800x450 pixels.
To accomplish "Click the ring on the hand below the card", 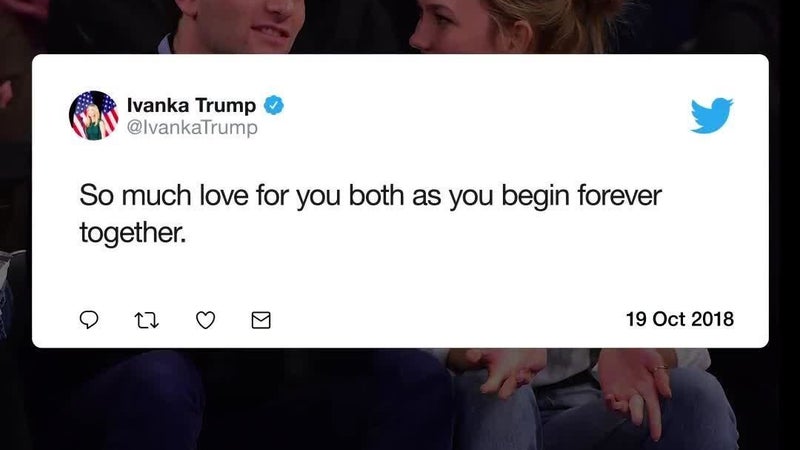I will pos(660,368).
